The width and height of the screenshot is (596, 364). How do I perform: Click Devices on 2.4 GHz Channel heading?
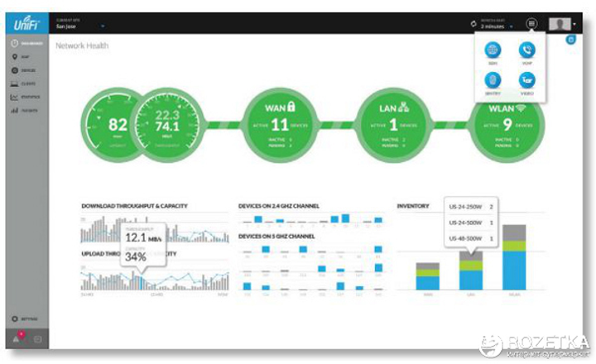[279, 205]
